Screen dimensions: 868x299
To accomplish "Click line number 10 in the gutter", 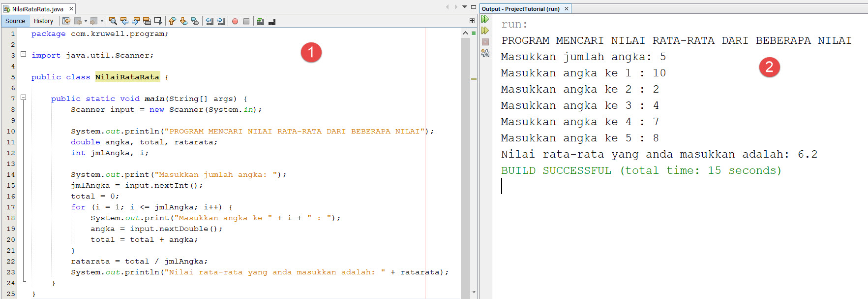I will (11, 132).
